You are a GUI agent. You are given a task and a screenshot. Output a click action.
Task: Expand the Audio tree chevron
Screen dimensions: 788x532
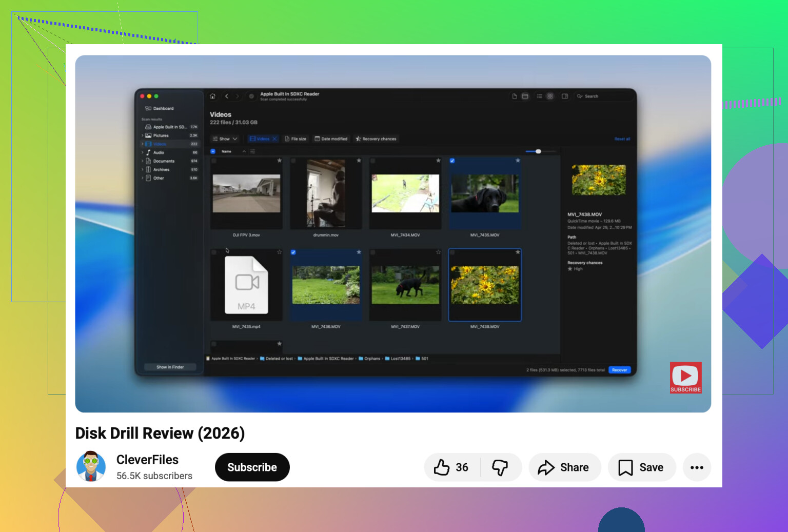[x=142, y=152]
